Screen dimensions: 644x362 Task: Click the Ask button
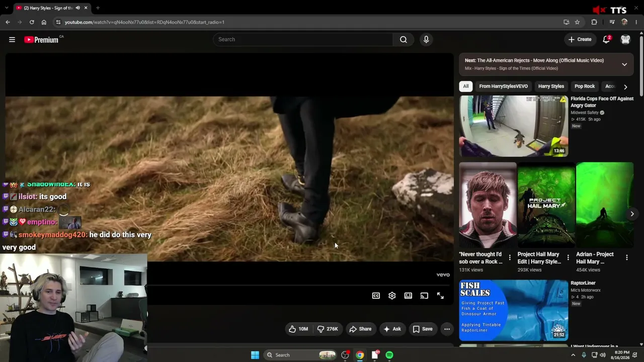coord(392,329)
